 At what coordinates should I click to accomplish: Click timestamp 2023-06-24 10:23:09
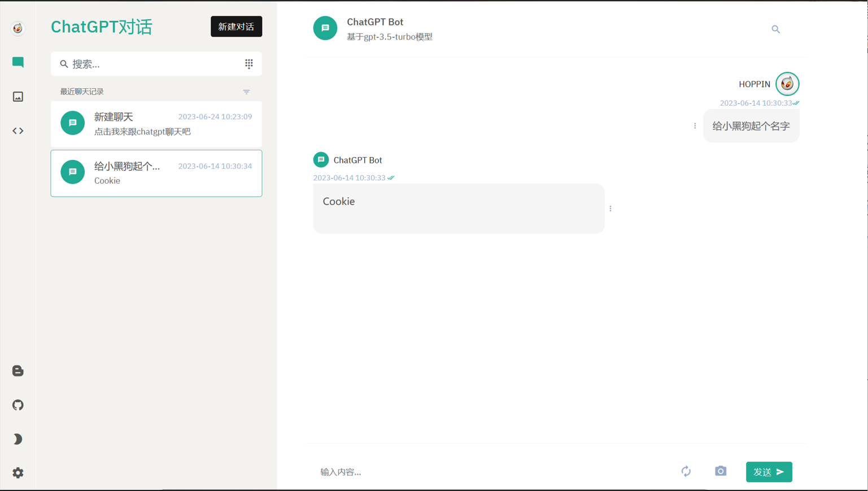(x=215, y=117)
